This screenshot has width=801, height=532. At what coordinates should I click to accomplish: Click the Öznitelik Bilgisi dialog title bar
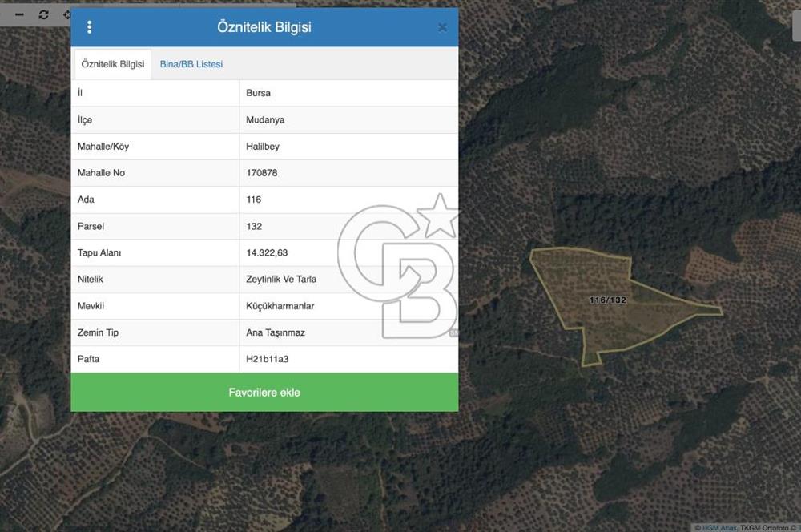[264, 27]
